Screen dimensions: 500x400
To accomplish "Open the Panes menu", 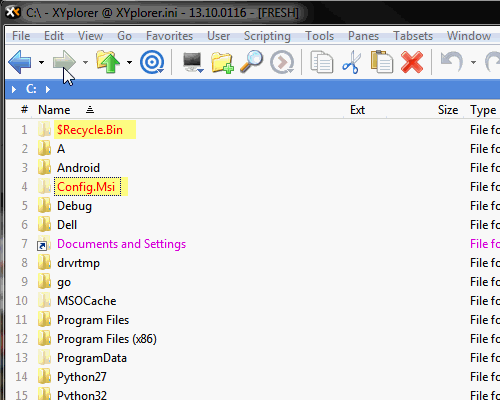I will coord(363,36).
